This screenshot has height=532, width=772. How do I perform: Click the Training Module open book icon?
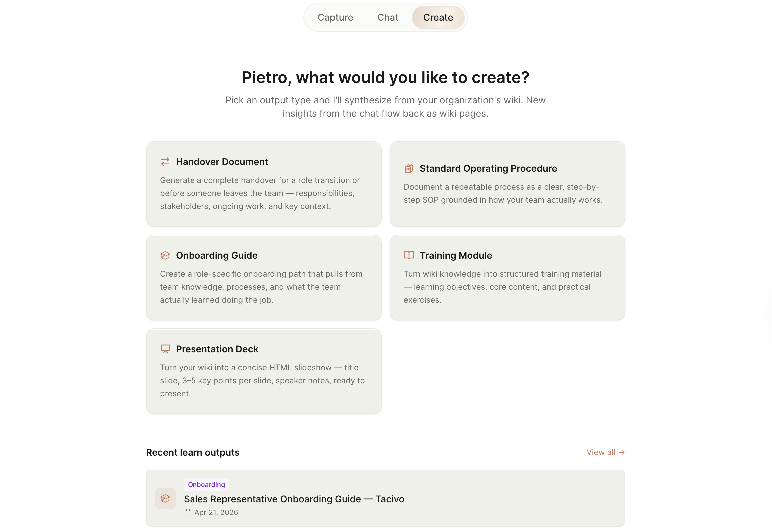point(409,256)
